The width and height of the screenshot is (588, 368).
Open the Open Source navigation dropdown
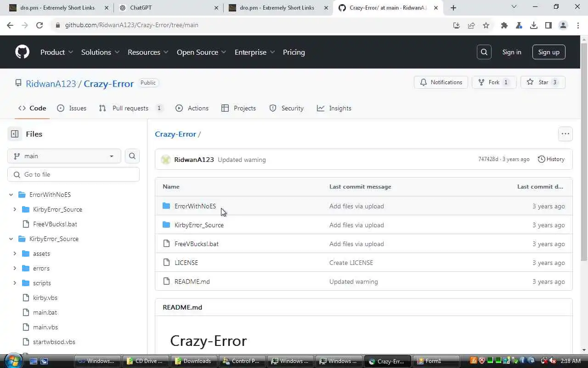click(x=201, y=52)
